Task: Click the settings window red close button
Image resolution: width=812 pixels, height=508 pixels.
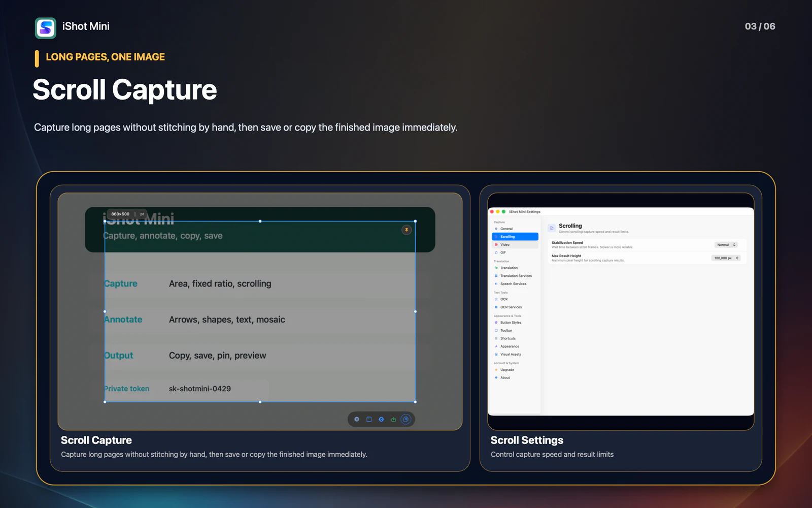Action: click(492, 212)
